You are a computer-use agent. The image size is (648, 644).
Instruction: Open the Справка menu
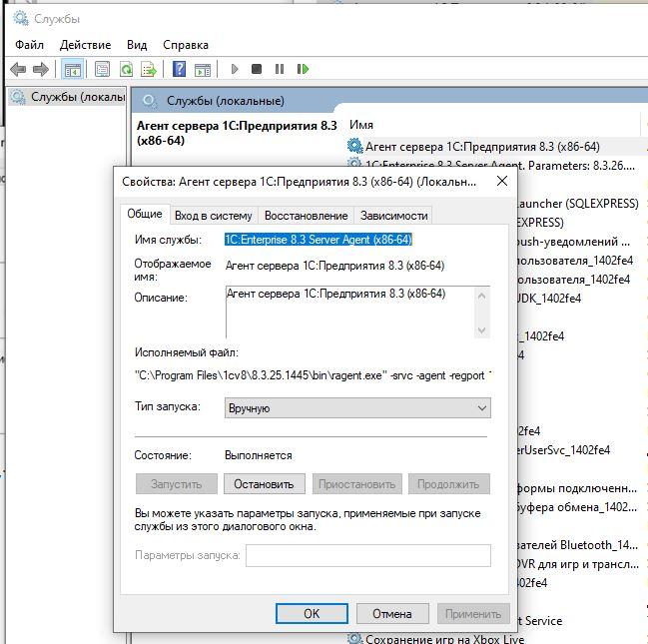point(186,45)
